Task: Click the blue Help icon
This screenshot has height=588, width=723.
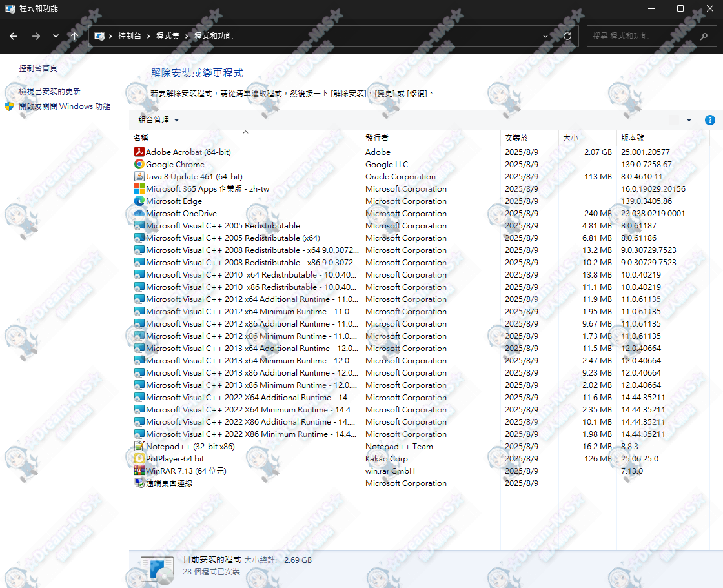Action: 709,120
